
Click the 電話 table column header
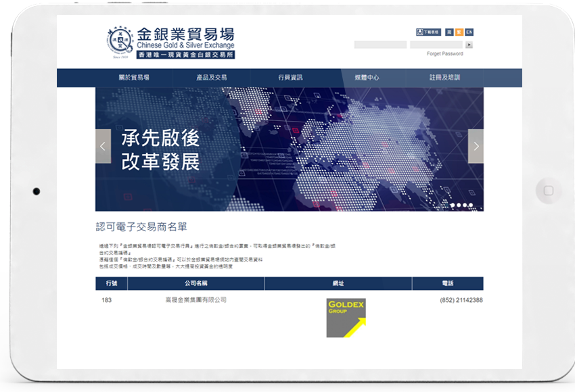click(448, 283)
